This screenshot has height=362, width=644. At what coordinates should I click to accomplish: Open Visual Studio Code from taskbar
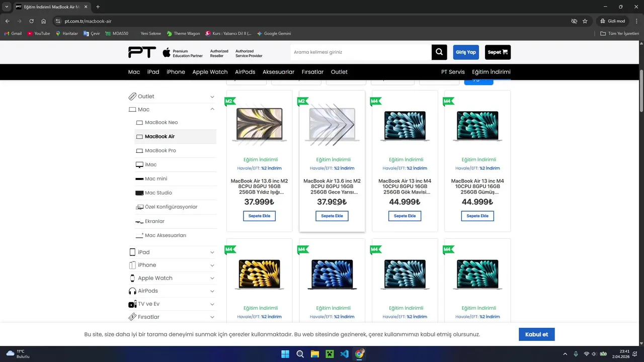(344, 354)
